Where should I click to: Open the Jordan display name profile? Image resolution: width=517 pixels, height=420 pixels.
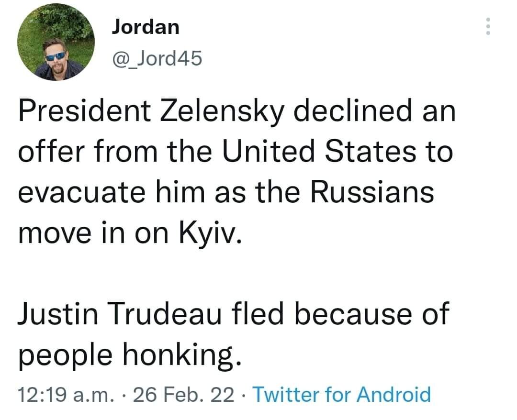pos(146,27)
